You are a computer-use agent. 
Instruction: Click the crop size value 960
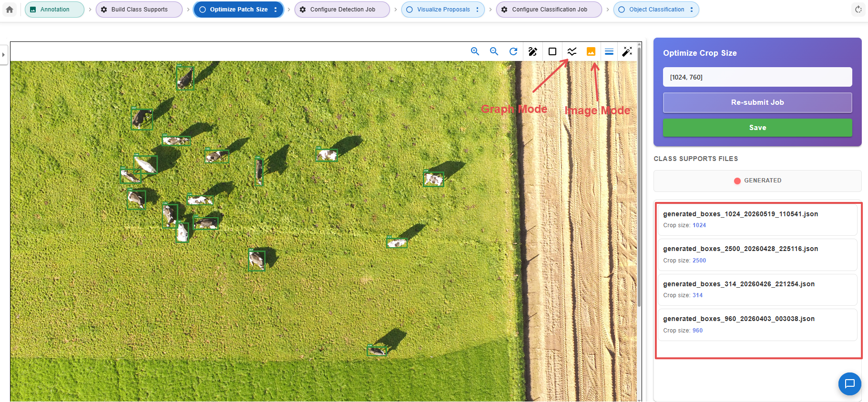click(697, 331)
